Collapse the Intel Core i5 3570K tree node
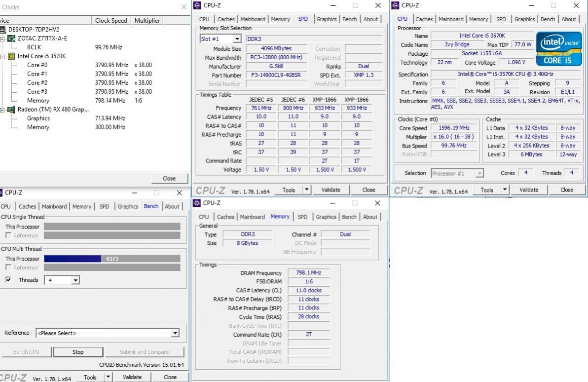This screenshot has height=382, width=588. (x=2, y=56)
